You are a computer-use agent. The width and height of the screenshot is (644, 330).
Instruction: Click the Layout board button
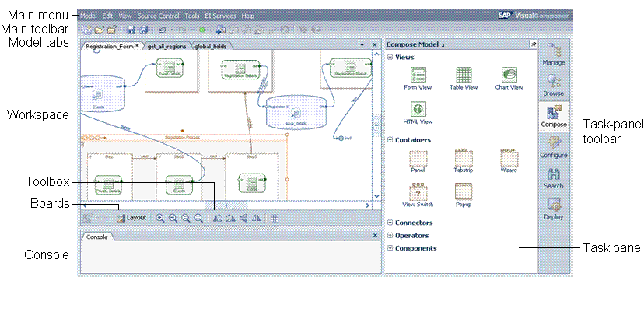pyautogui.click(x=132, y=218)
